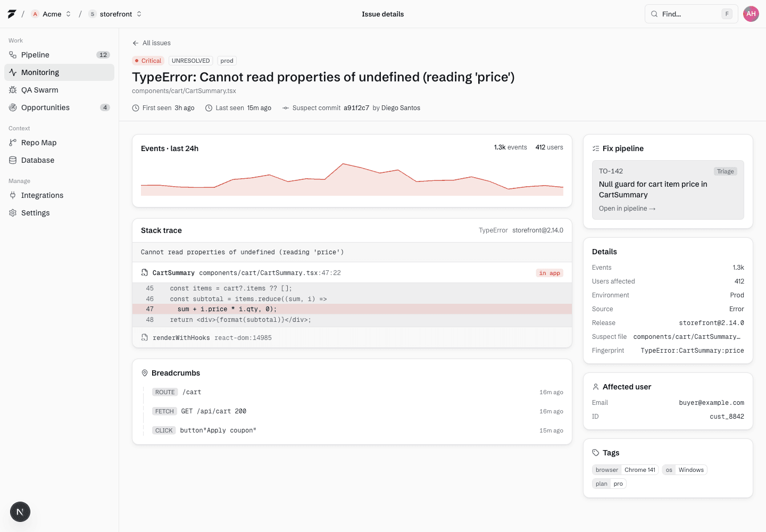
Task: Open Integrations page
Action: pyautogui.click(x=59, y=195)
